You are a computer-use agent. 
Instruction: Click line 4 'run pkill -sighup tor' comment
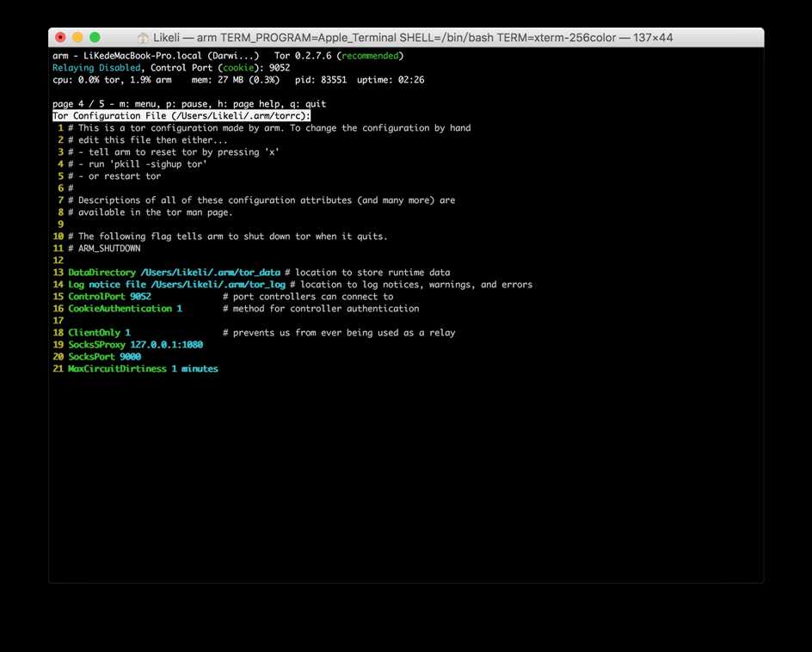tap(138, 164)
